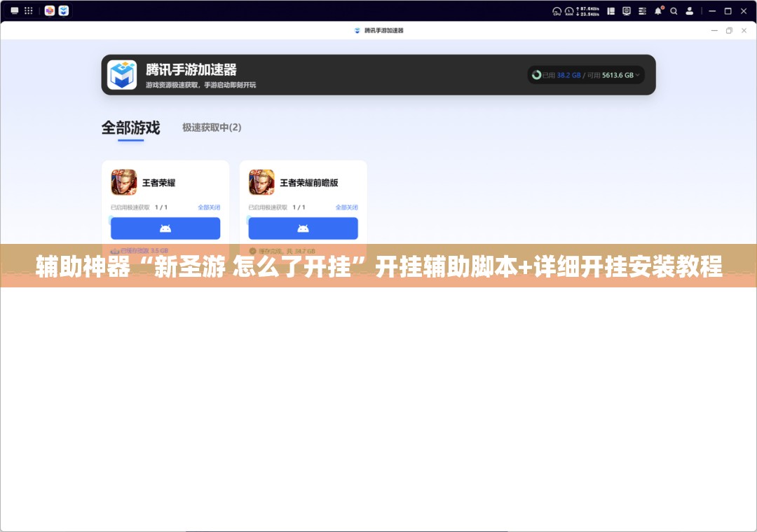Image resolution: width=757 pixels, height=532 pixels.
Task: Click 全部关闭 link on 王者荣耀前瞻版 card
Action: point(347,207)
